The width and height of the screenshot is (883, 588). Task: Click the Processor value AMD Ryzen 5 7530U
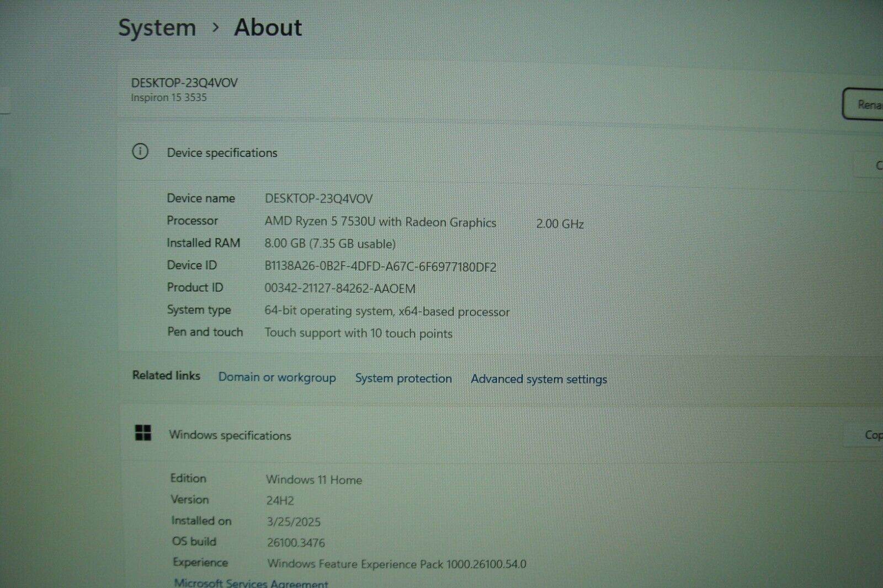point(380,222)
